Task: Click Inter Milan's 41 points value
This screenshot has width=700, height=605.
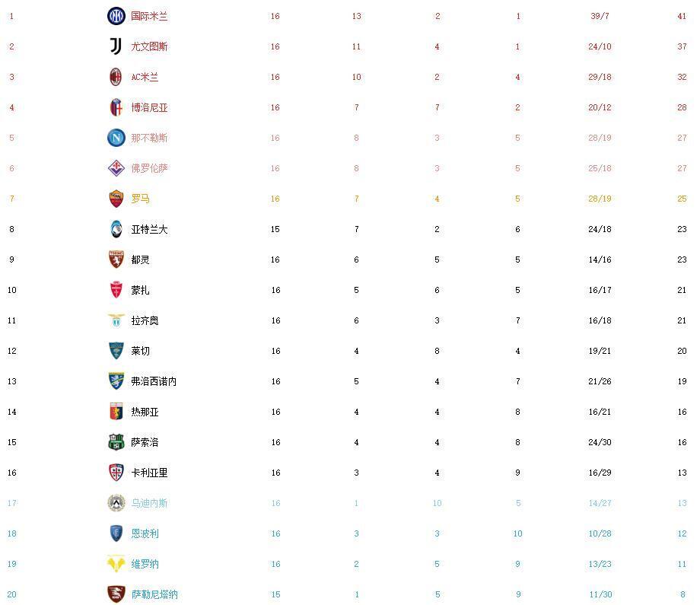Action: coord(682,16)
